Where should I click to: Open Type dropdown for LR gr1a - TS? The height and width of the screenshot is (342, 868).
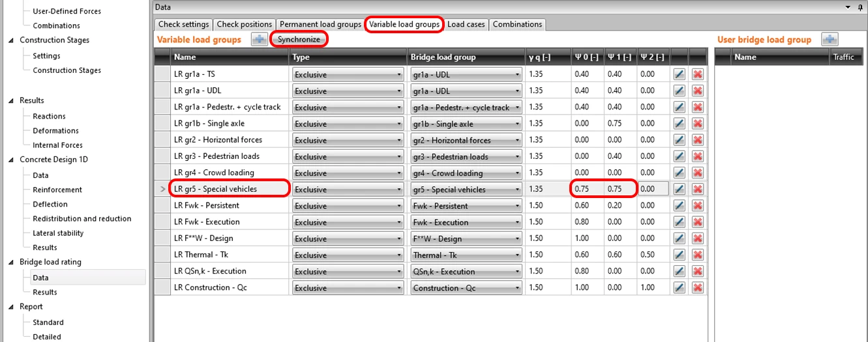(x=348, y=74)
